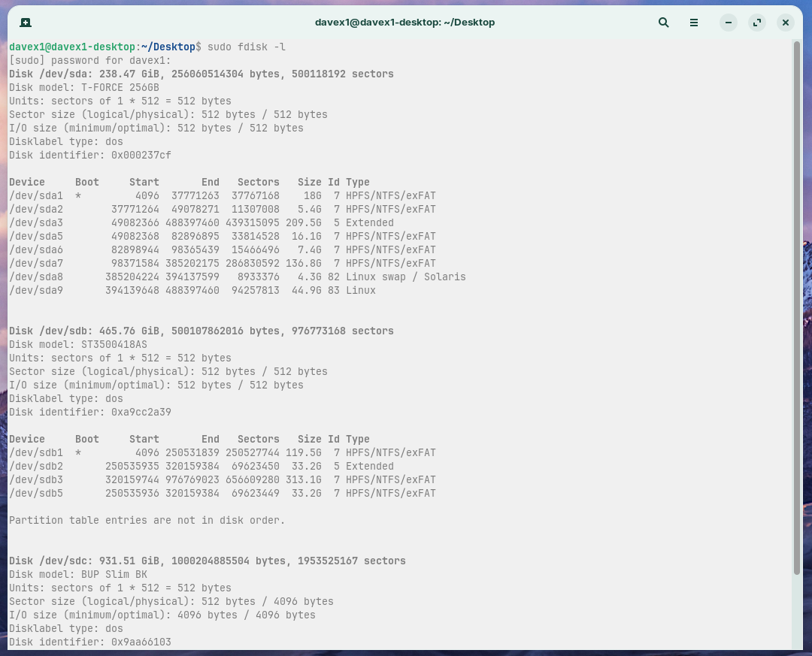Click the Disk /dev/sdc header line

click(x=207, y=561)
